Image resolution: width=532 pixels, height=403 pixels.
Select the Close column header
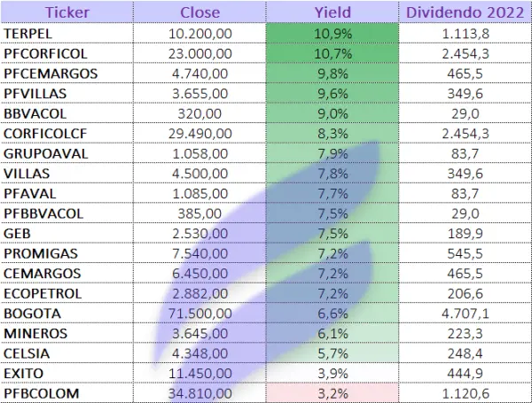click(x=200, y=12)
